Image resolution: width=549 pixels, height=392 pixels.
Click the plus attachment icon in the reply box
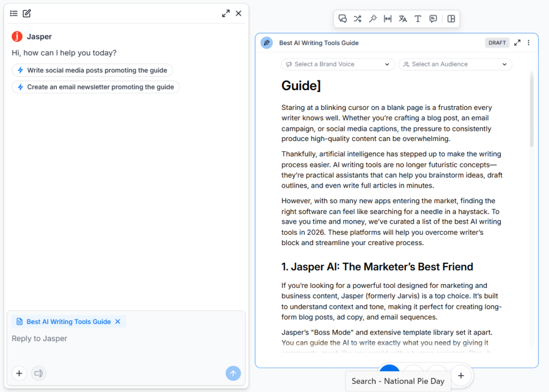coord(19,373)
